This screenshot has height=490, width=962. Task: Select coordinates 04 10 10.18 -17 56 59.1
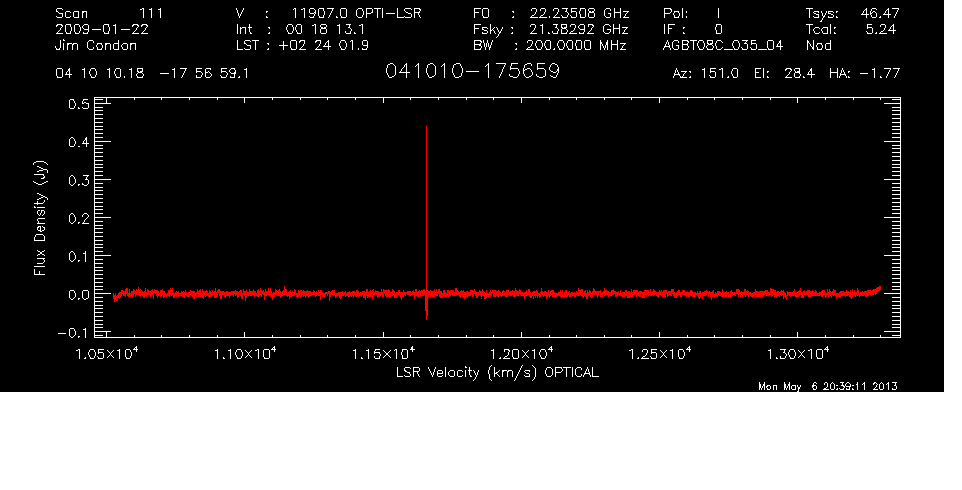[x=152, y=74]
